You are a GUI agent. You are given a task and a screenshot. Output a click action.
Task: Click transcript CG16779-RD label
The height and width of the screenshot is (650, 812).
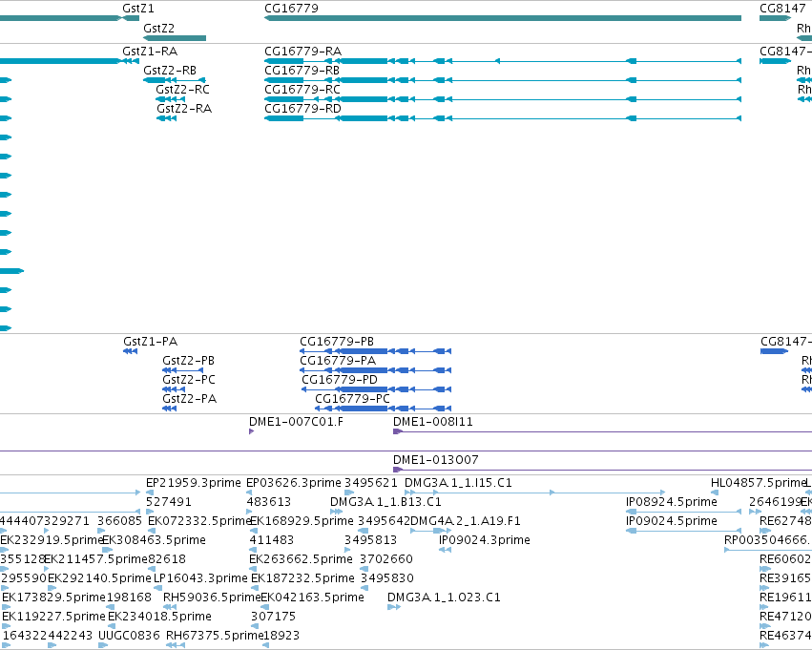point(302,108)
